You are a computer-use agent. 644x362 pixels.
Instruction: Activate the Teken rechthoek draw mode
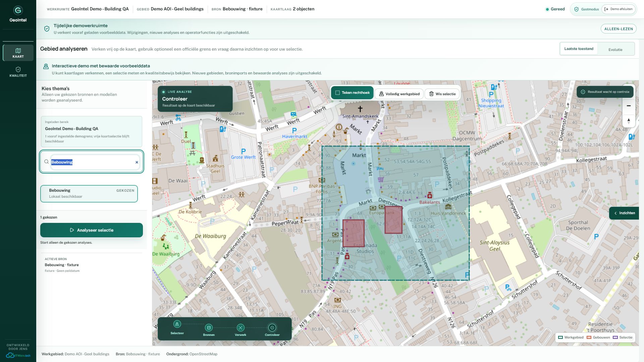tap(352, 93)
